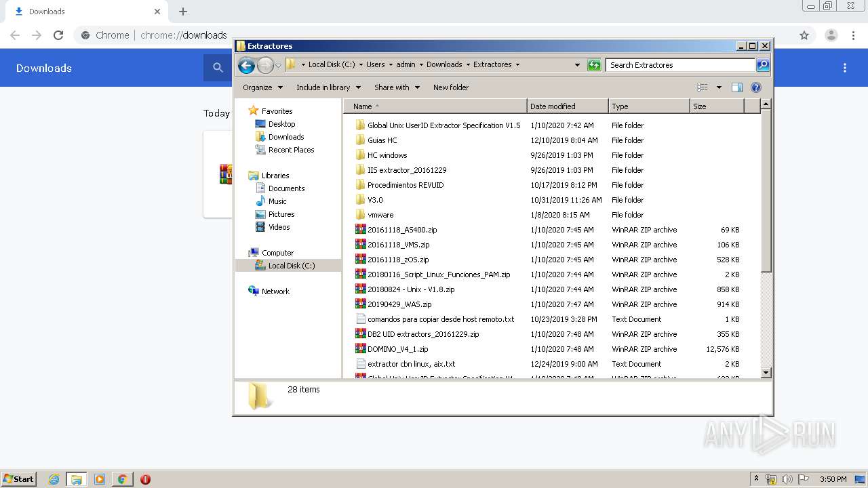Viewport: 868px width, 488px height.
Task: Click the Users breadcrumb segment
Action: pos(376,65)
